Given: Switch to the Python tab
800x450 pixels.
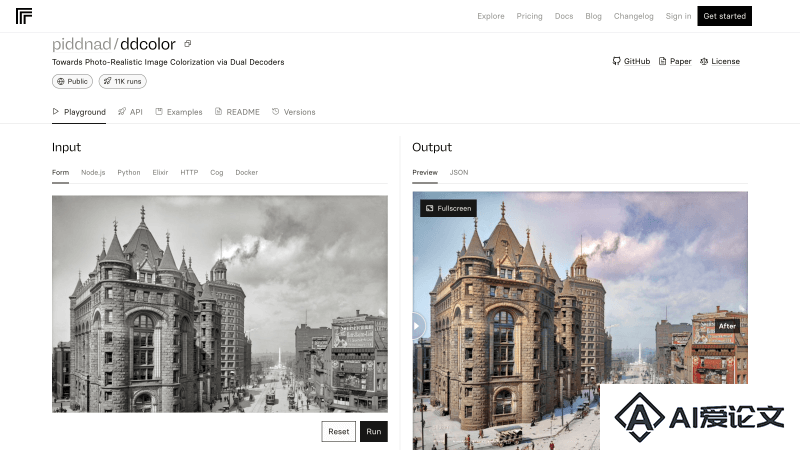Looking at the screenshot, I should click(x=129, y=172).
